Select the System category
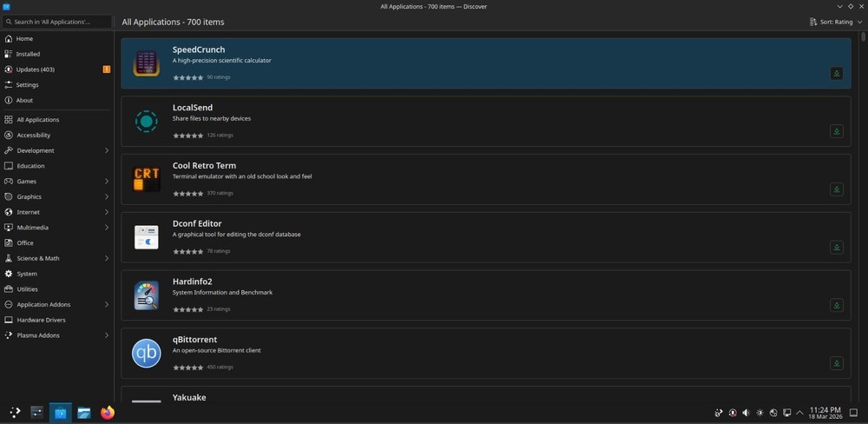 pos(57,274)
